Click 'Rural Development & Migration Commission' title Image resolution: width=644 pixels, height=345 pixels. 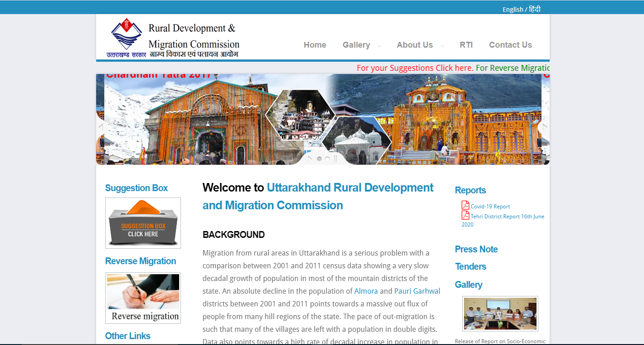(194, 36)
